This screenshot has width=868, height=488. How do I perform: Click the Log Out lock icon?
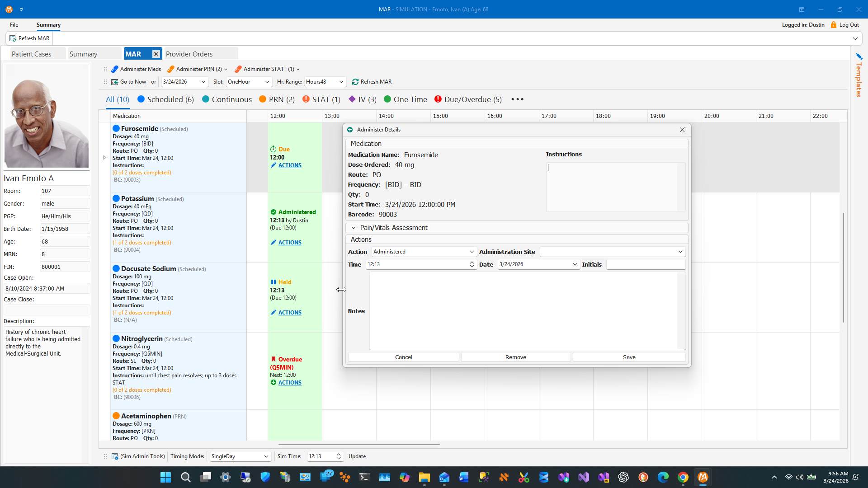coord(834,25)
